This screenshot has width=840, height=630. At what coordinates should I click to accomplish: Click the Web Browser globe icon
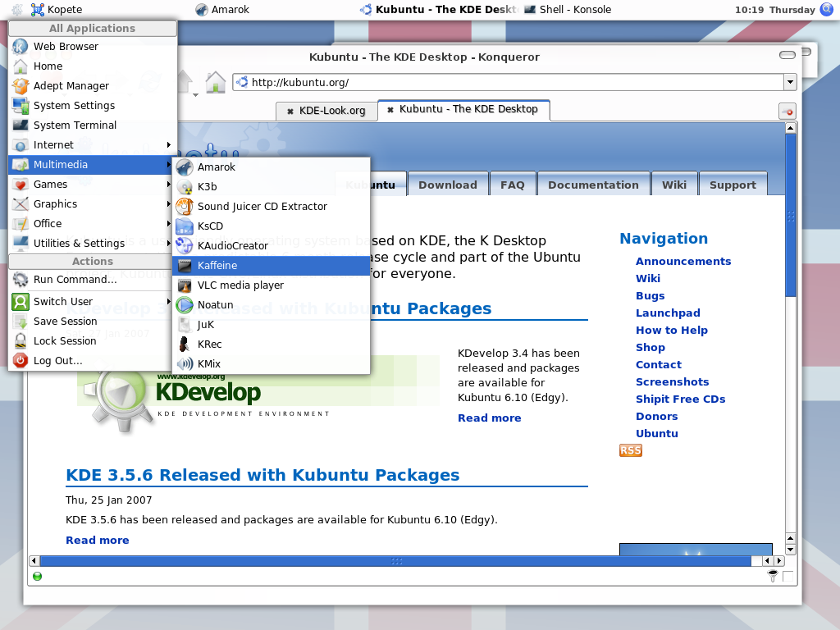click(21, 47)
